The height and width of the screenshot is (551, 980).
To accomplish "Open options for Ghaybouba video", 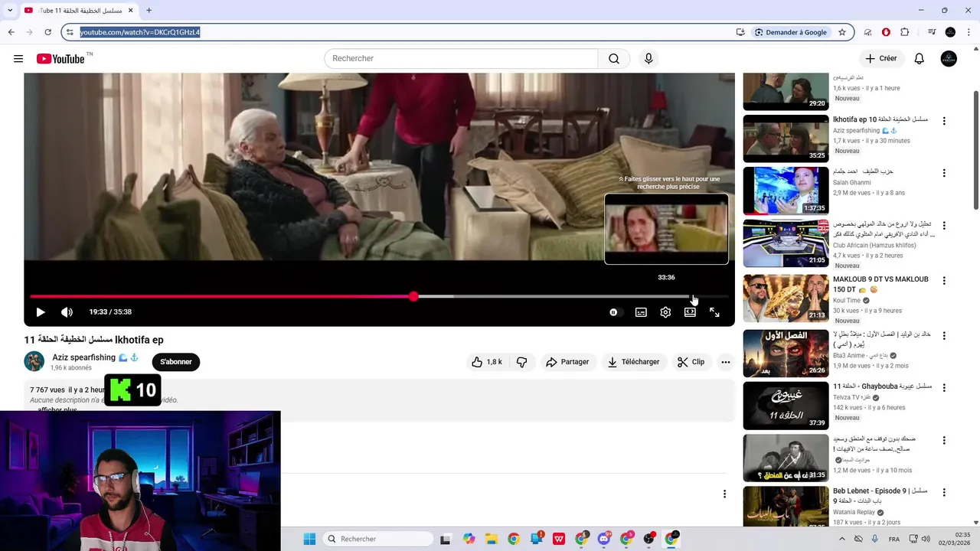I will click(944, 388).
